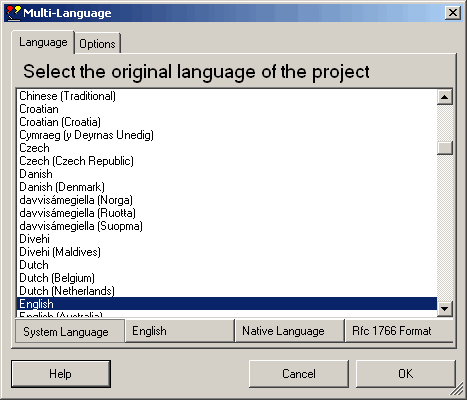This screenshot has height=400, width=467.
Task: Click the language list scrollbar thumb
Action: 444,148
